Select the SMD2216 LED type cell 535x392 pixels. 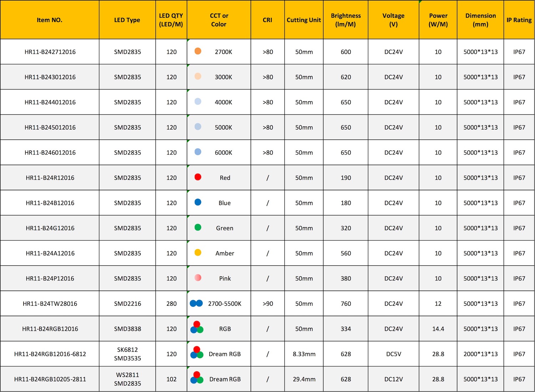pos(127,304)
